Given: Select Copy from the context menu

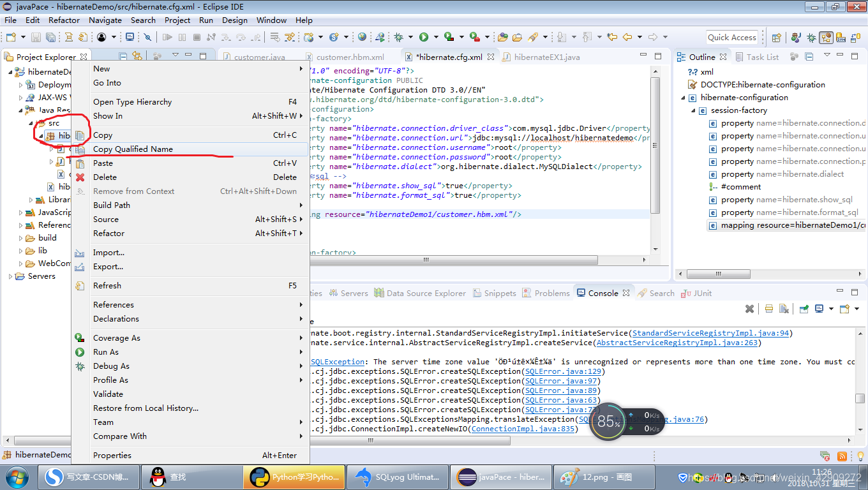Looking at the screenshot, I should coord(190,135).
